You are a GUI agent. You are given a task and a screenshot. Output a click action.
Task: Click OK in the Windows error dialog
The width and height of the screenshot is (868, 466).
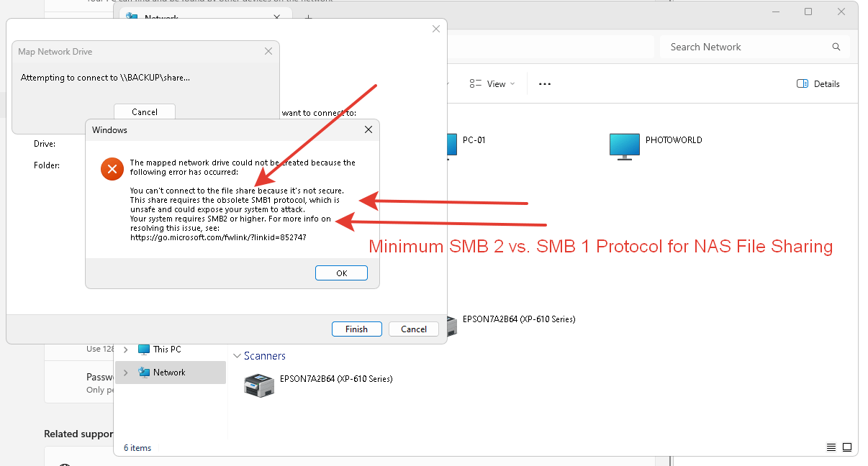341,273
